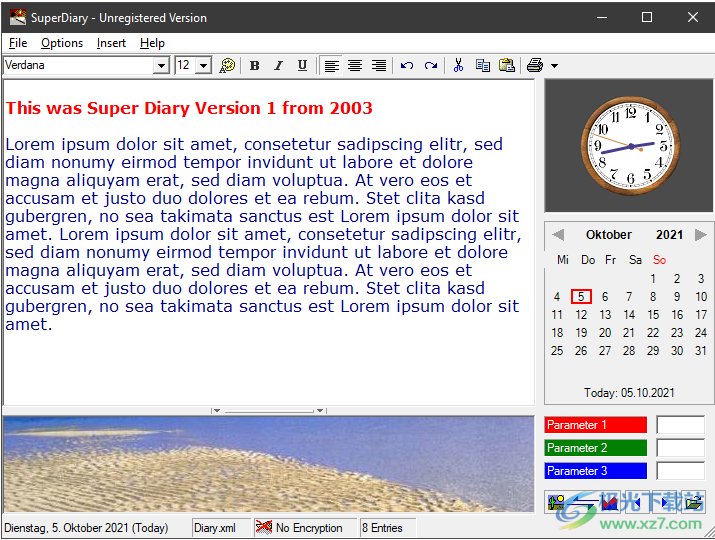Click the Mi weekday column header
Image resolution: width=715 pixels, height=540 pixels.
click(563, 260)
